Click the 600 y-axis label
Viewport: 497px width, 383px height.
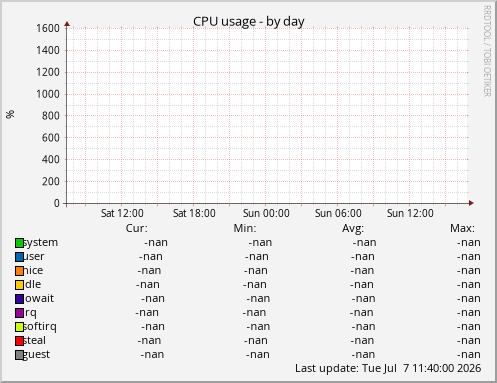click(51, 138)
